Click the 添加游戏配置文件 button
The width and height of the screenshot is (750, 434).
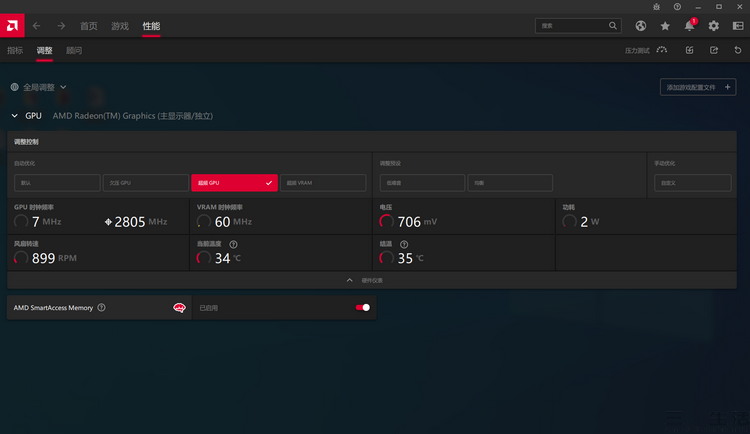coord(698,87)
